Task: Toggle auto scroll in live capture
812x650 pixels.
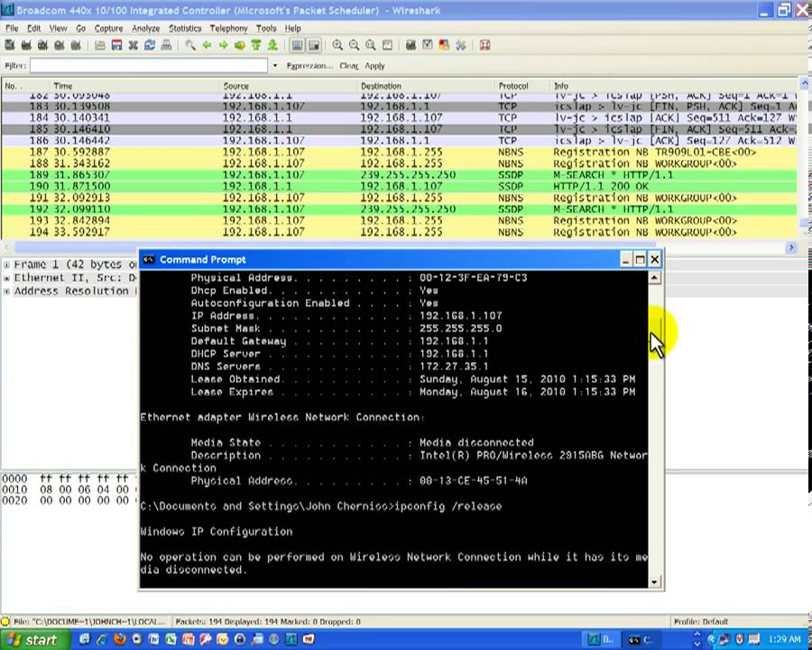Action: point(314,46)
